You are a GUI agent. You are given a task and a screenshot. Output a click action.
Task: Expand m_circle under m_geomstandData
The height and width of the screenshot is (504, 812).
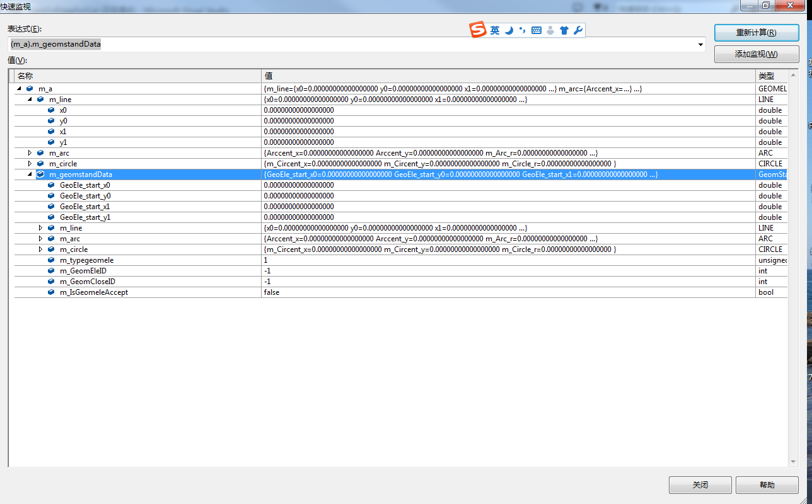coord(40,249)
